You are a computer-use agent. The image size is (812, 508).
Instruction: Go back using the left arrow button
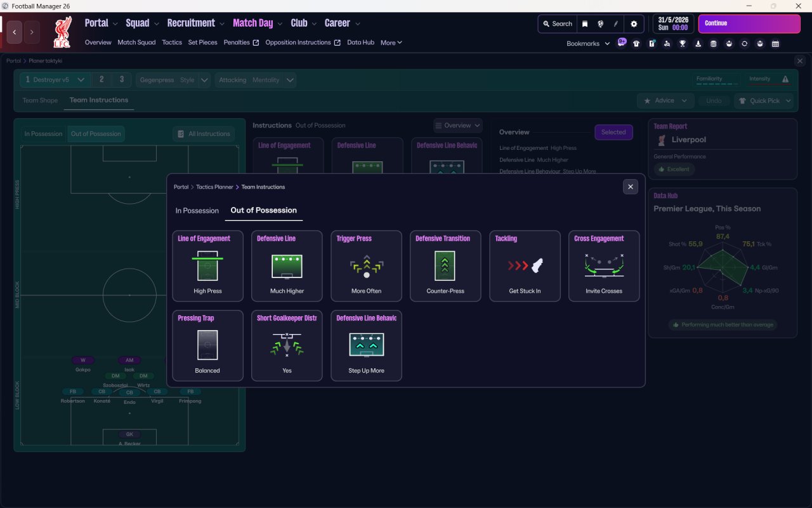(x=15, y=32)
